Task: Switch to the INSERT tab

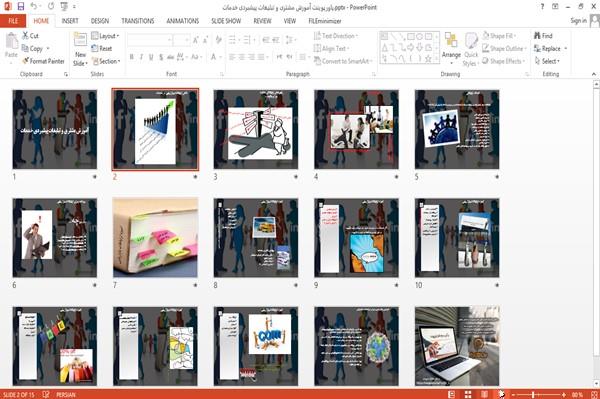Action: click(70, 21)
